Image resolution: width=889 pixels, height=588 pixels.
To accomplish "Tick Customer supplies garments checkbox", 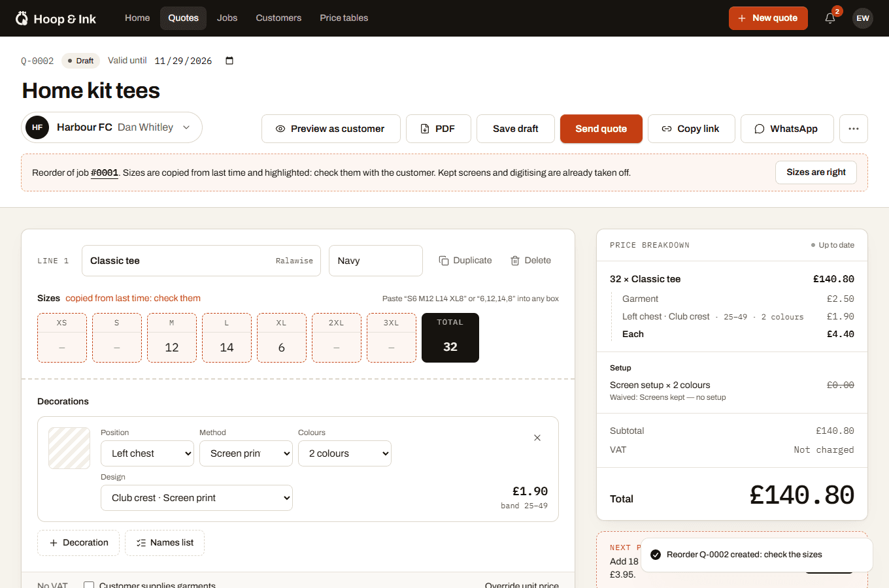I will tap(89, 585).
